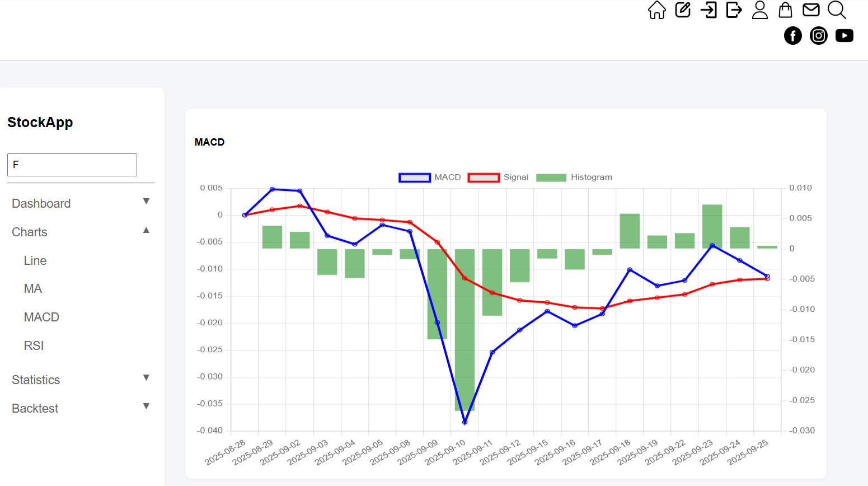
Task: Open the user profile icon
Action: coord(759,10)
